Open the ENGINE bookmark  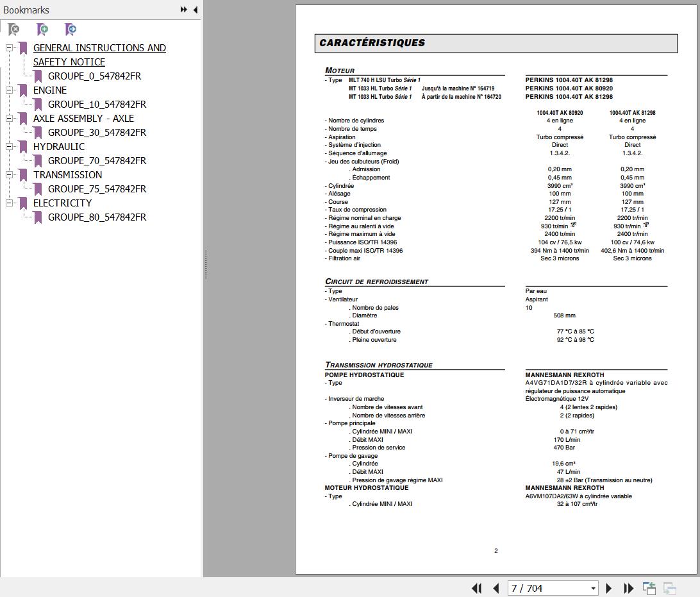(50, 90)
